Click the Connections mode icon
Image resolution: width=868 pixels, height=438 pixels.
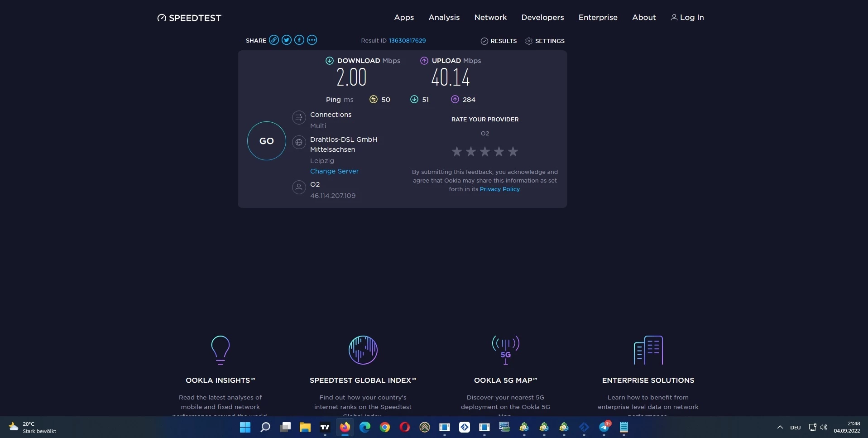click(x=299, y=118)
